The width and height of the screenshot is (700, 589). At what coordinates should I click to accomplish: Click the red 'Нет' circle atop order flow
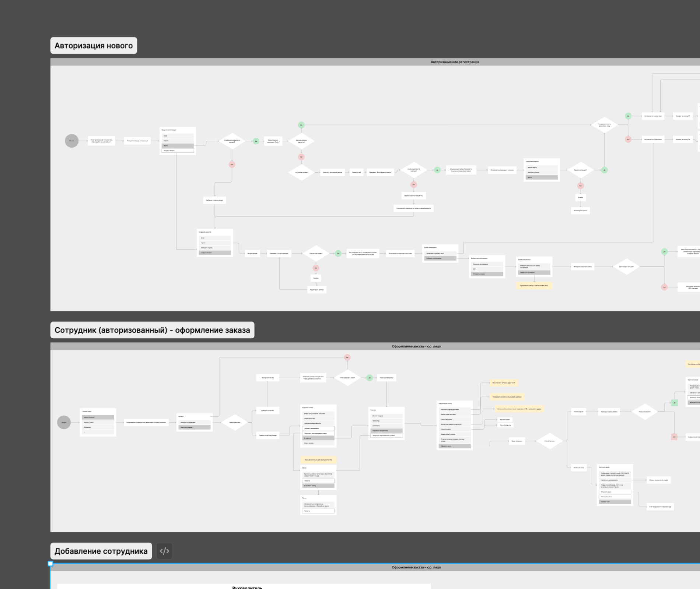(347, 357)
